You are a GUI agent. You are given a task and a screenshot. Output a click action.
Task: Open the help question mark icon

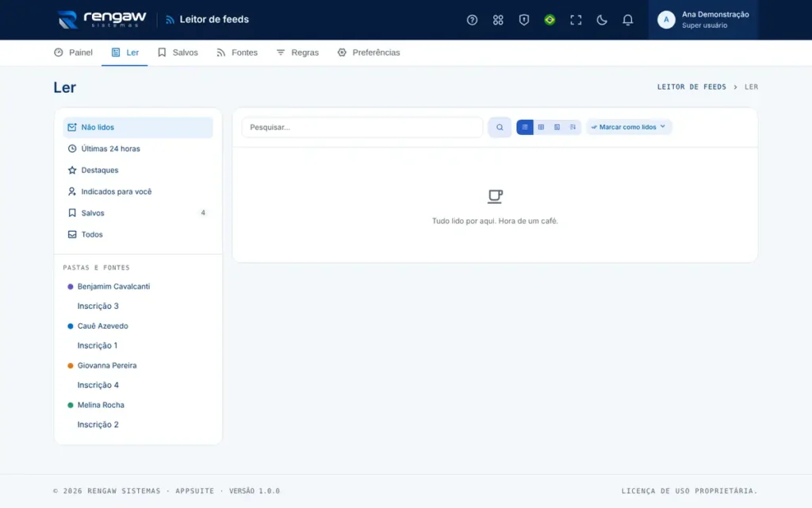point(472,20)
